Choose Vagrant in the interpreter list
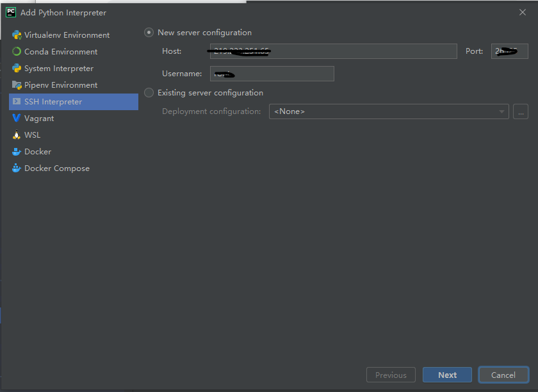This screenshot has height=392, width=538. click(74, 118)
